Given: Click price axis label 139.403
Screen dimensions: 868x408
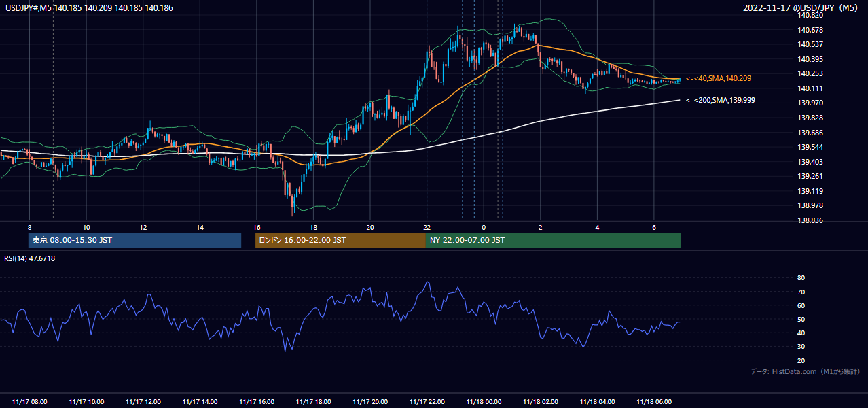Looking at the screenshot, I should click(x=811, y=162).
